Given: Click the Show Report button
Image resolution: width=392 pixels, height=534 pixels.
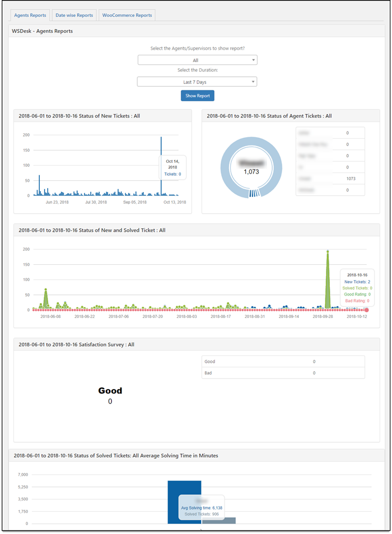Looking at the screenshot, I should pos(197,96).
